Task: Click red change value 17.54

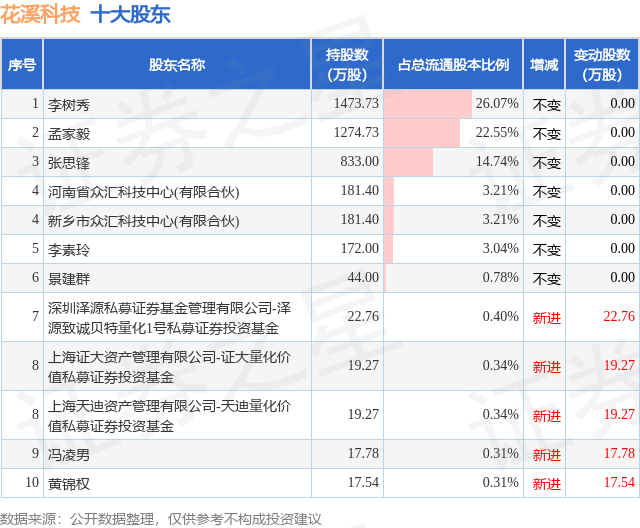Action: tap(619, 482)
